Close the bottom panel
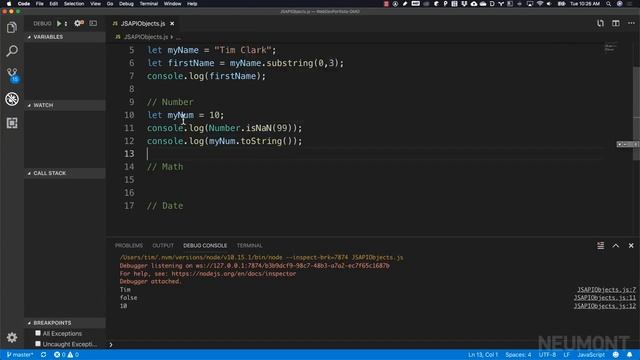This screenshot has width=640, height=360. point(631,246)
